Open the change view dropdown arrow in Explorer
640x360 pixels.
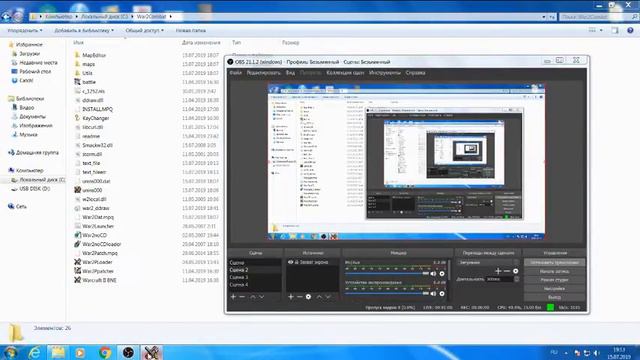pyautogui.click(x=601, y=30)
